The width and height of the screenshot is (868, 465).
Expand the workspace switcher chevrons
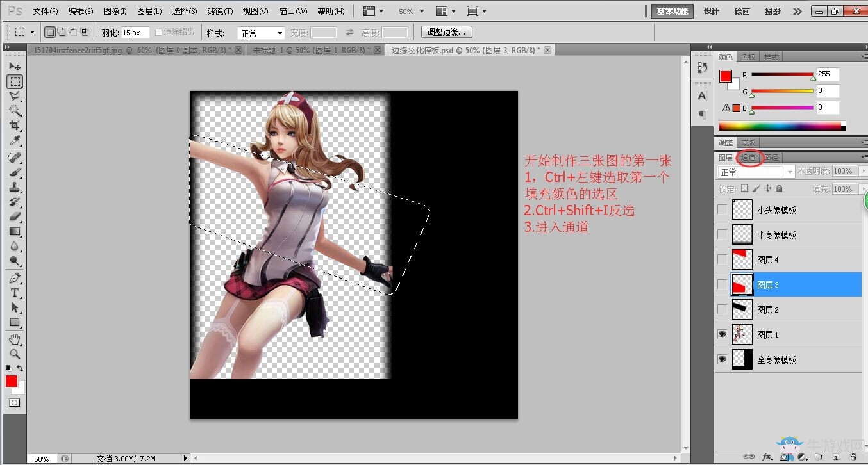click(797, 12)
